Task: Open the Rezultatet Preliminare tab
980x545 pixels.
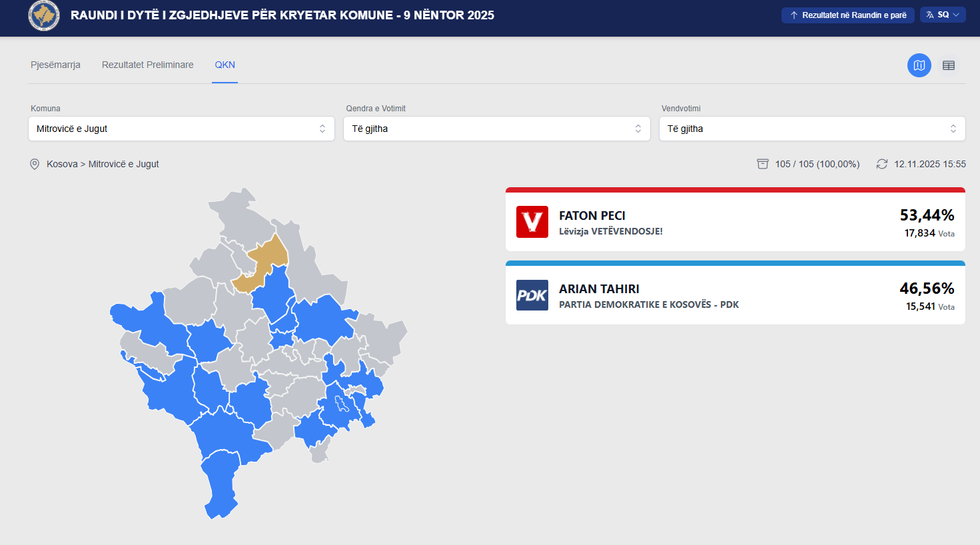Action: [147, 65]
